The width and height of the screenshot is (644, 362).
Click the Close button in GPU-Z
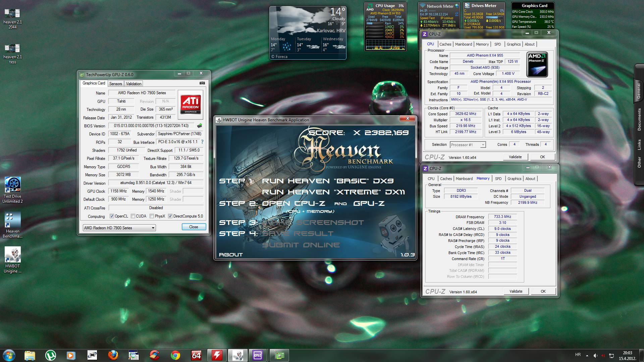click(194, 227)
